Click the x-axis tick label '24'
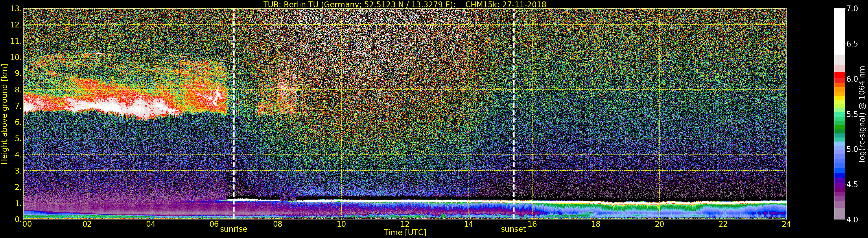The width and height of the screenshot is (868, 238). 786,224
